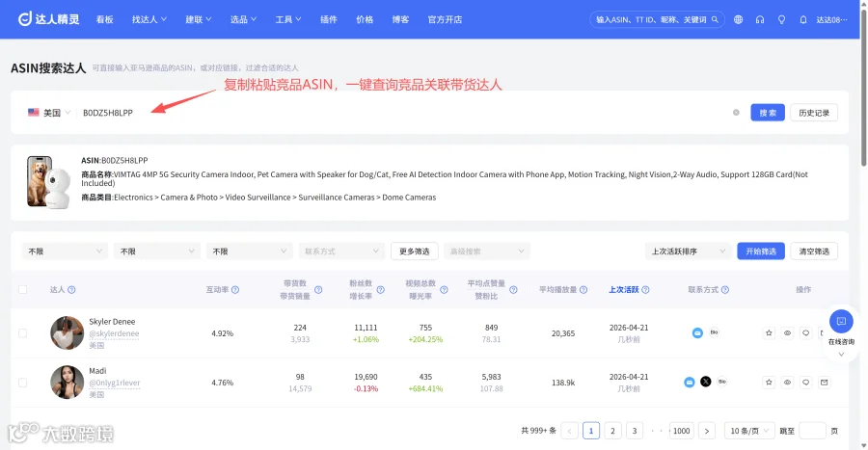Expand the 找达人 navigation menu
The width and height of the screenshot is (868, 450).
(x=149, y=19)
